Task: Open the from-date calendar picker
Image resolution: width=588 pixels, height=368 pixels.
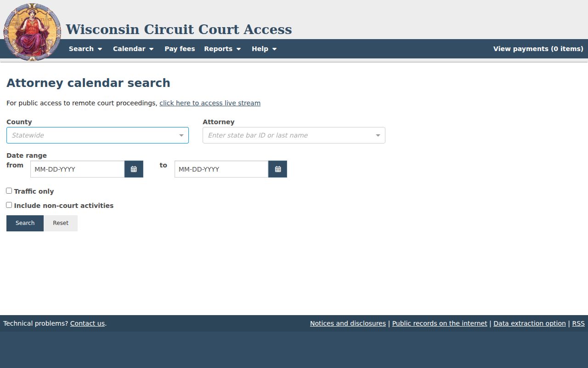Action: (134, 169)
